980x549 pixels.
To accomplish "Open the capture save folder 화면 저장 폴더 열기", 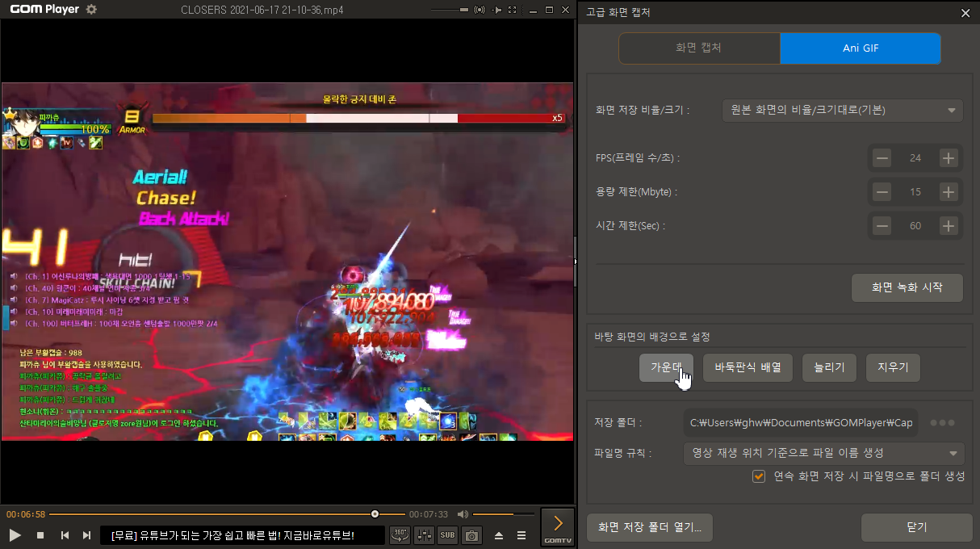I will tap(650, 528).
